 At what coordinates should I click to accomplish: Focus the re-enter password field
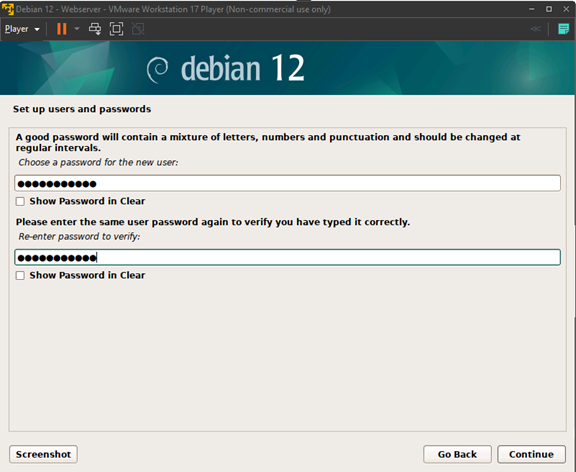tap(287, 257)
